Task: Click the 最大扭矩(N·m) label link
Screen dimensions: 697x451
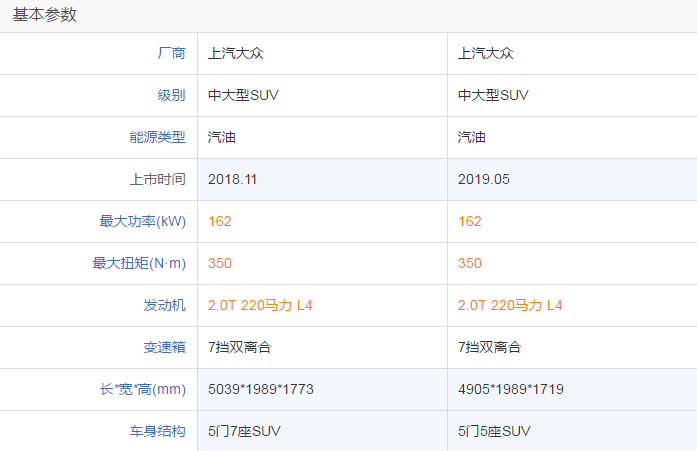Action: click(139, 263)
